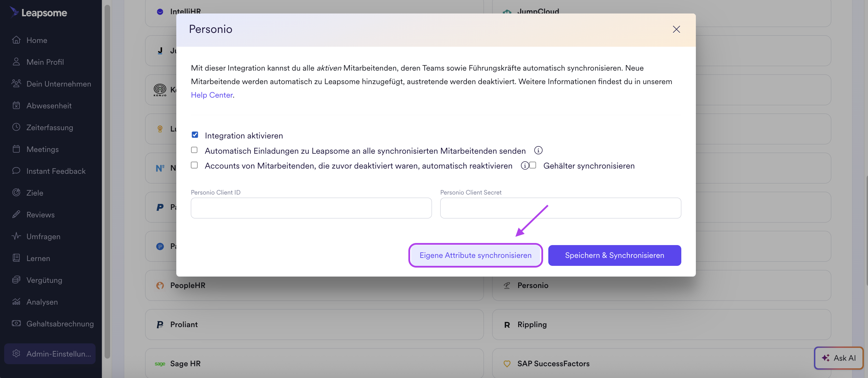
Task: Click the Zeiterfassung clock icon
Action: (16, 127)
